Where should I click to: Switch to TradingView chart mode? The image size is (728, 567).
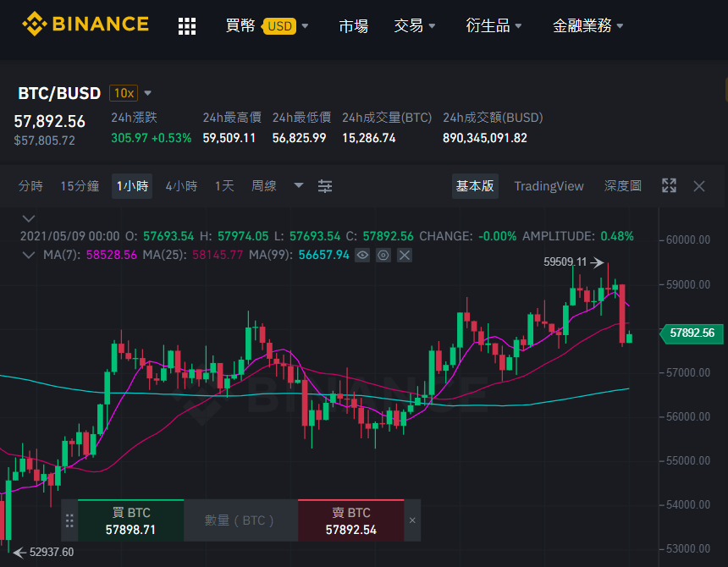(549, 186)
